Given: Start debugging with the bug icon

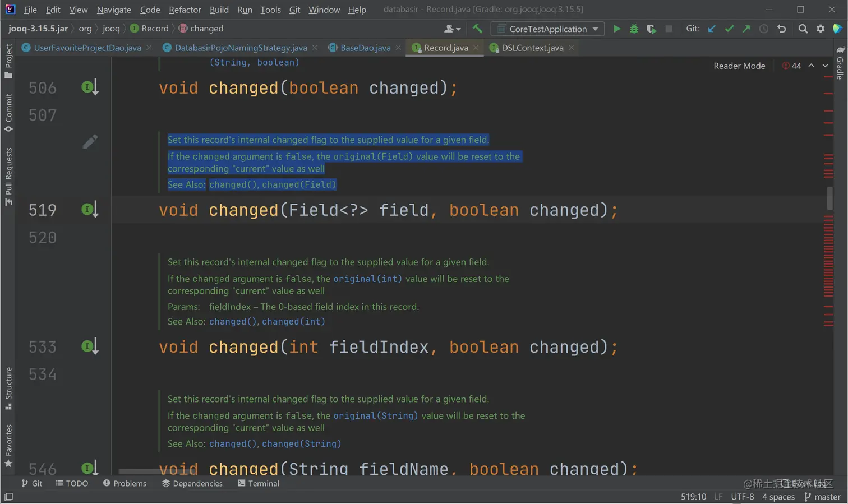Looking at the screenshot, I should click(x=634, y=29).
